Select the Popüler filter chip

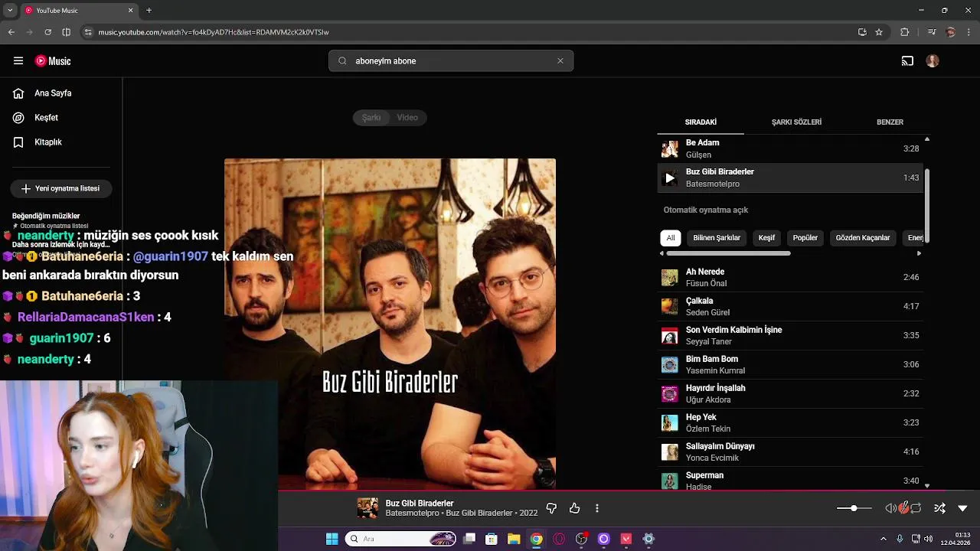point(805,238)
